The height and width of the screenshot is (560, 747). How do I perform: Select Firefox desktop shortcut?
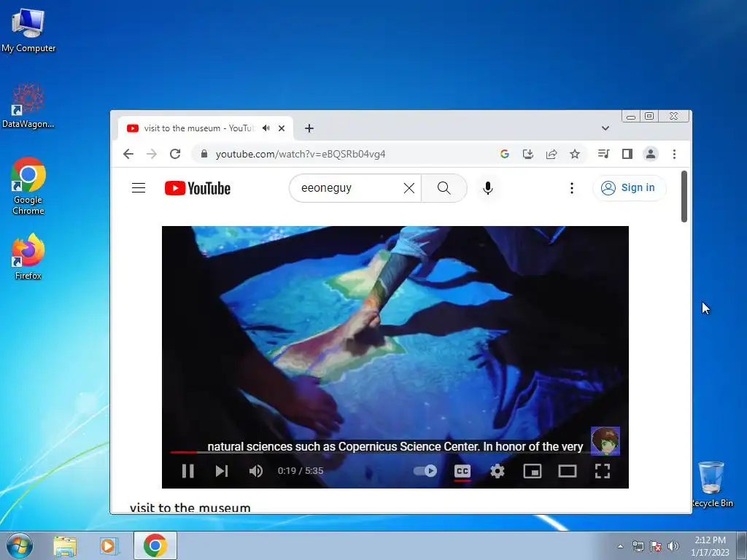(28, 256)
